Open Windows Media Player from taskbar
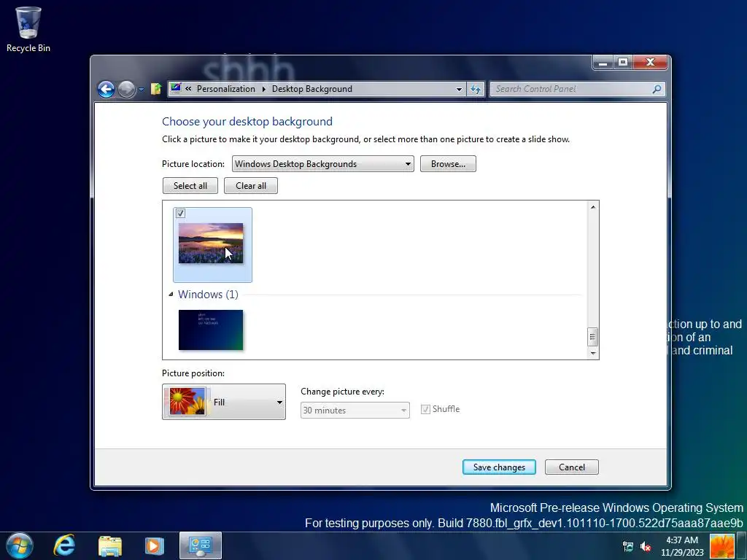The width and height of the screenshot is (747, 560). (x=154, y=546)
